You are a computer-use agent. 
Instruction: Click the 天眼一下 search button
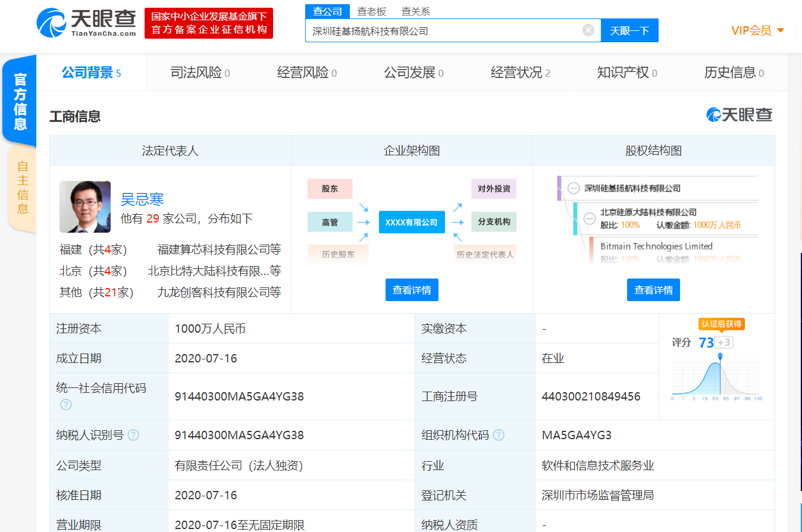pyautogui.click(x=629, y=30)
